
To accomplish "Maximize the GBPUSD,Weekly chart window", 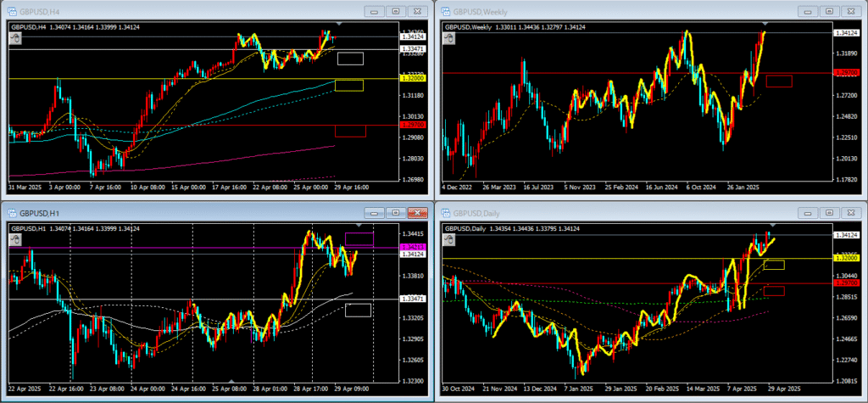I will point(830,11).
